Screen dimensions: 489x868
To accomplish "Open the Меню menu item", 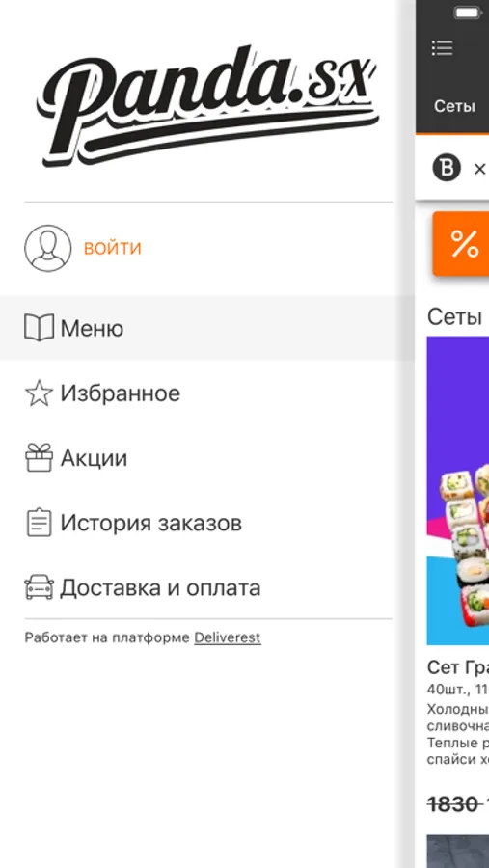I will click(x=207, y=328).
